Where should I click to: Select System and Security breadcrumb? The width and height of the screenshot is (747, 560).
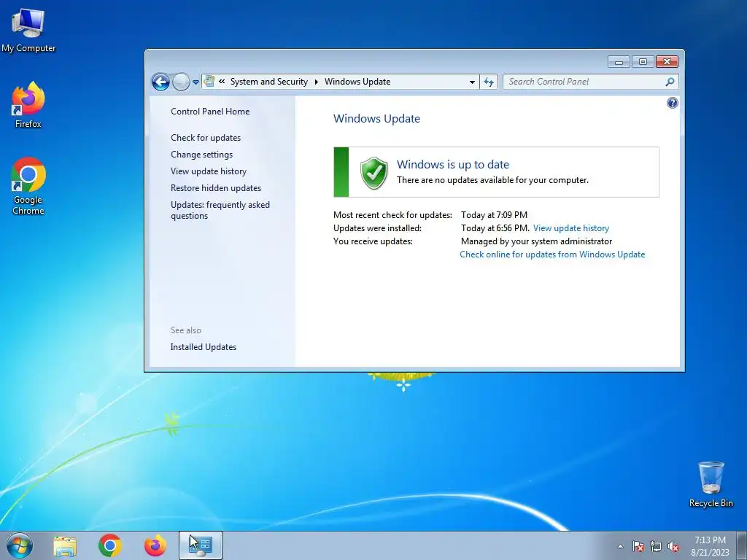[x=269, y=82]
